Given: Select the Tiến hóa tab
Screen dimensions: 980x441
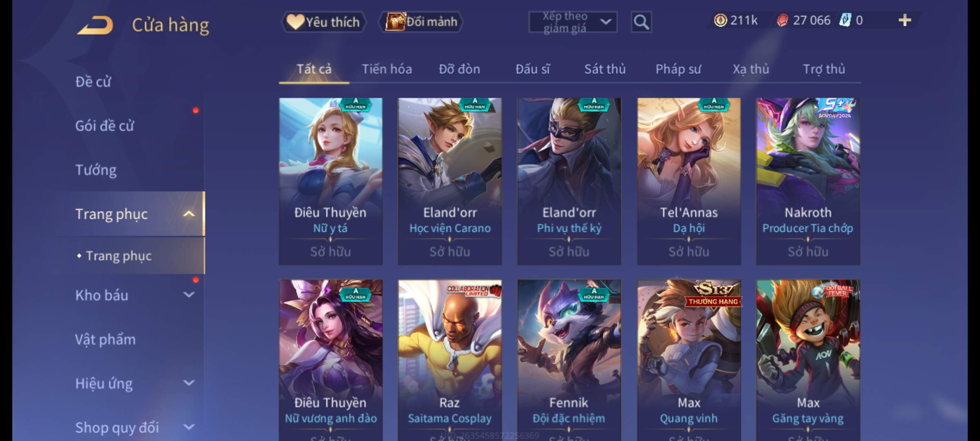Looking at the screenshot, I should coord(387,69).
